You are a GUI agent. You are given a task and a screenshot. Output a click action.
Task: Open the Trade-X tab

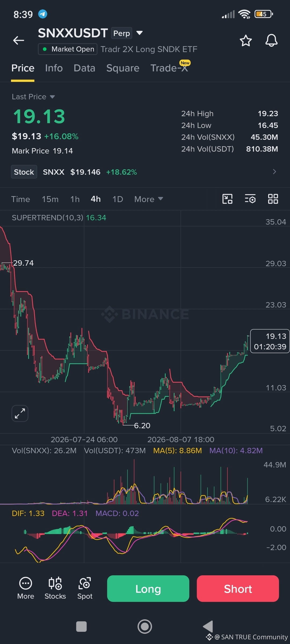click(x=170, y=68)
